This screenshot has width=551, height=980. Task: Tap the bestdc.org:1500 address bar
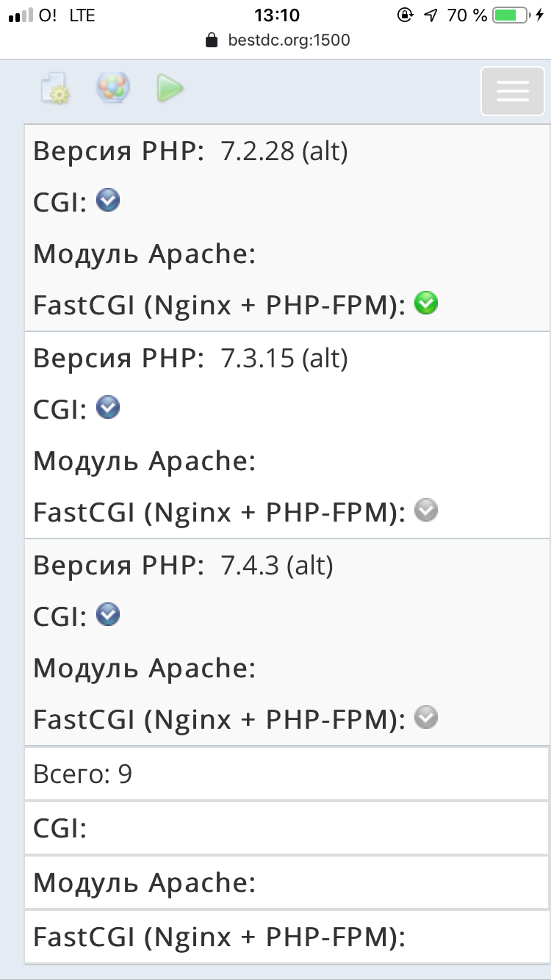pos(278,40)
